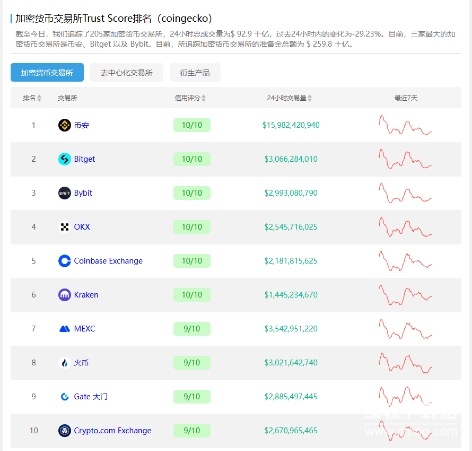
Task: Click the 交易所 column header
Action: pos(68,98)
